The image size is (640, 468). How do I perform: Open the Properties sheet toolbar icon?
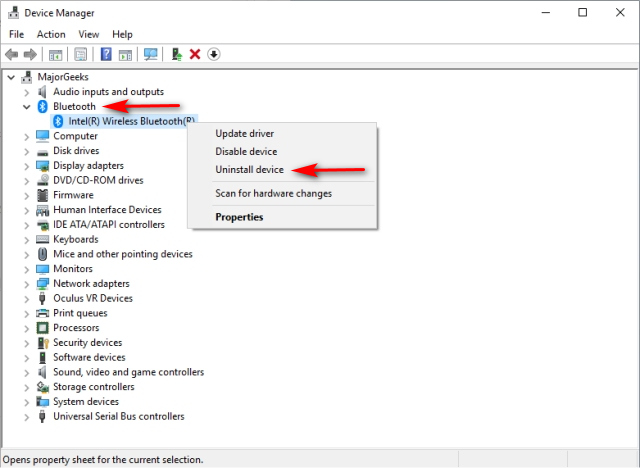tap(81, 54)
